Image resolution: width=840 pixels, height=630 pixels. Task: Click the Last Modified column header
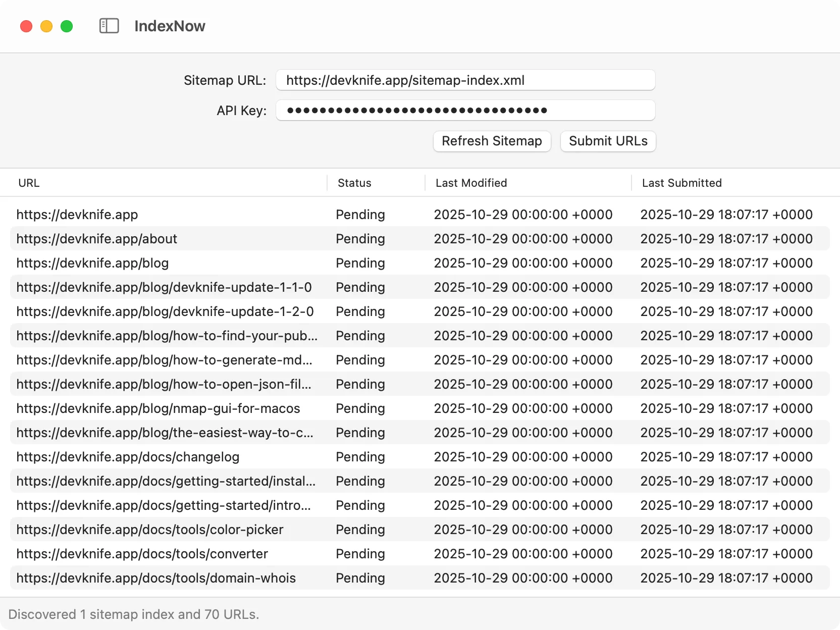click(x=471, y=183)
